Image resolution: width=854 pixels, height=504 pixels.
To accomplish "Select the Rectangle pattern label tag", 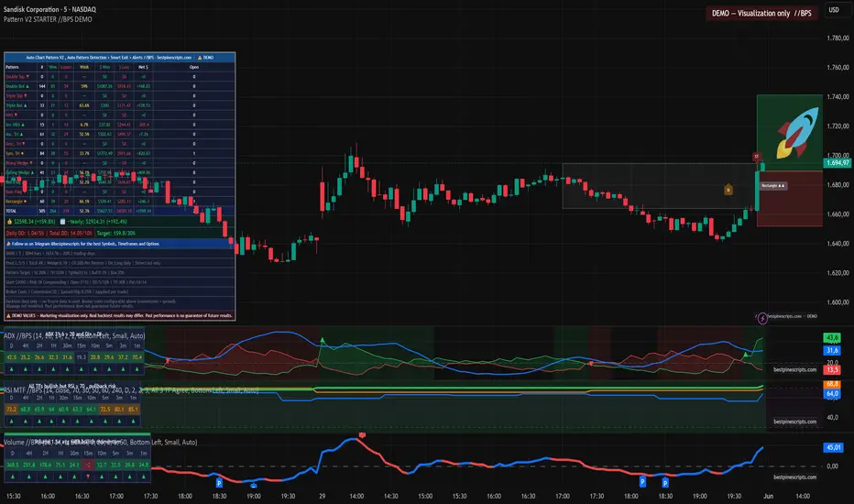I will [x=772, y=186].
